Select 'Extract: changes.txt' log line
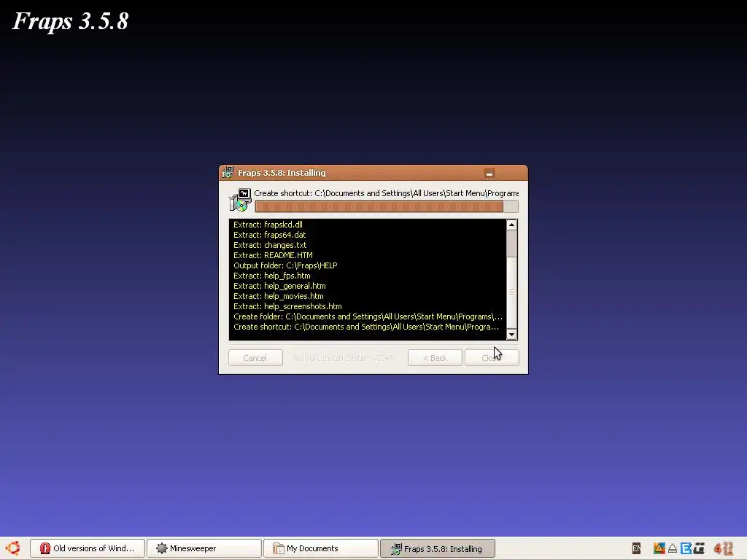The height and width of the screenshot is (560, 747). [270, 245]
